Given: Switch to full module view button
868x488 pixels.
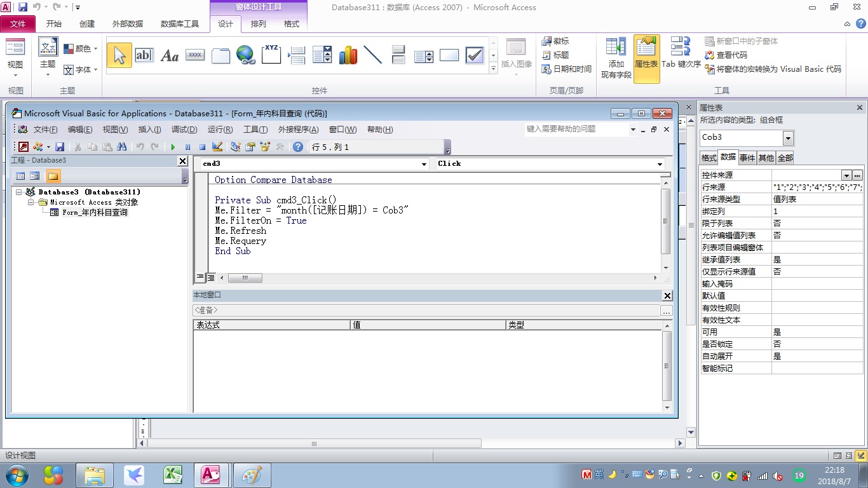Looking at the screenshot, I should (210, 278).
